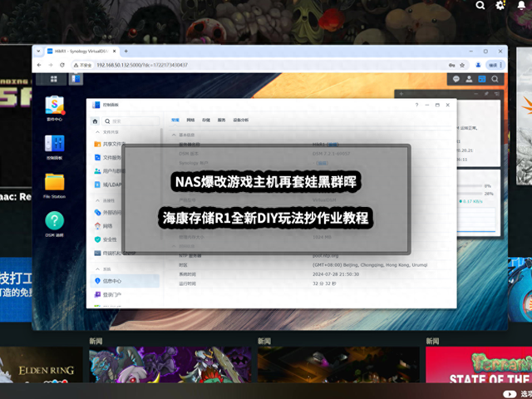Bookmark this page with star icon

pyautogui.click(x=462, y=65)
